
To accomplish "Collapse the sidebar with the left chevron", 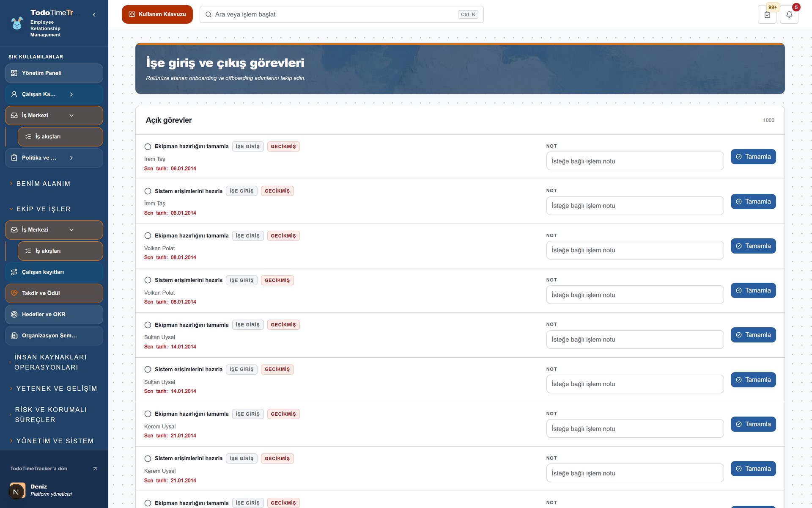I will click(94, 14).
